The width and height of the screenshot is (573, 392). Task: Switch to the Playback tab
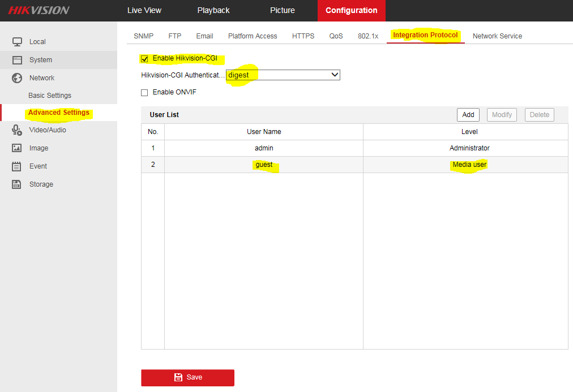pyautogui.click(x=213, y=10)
